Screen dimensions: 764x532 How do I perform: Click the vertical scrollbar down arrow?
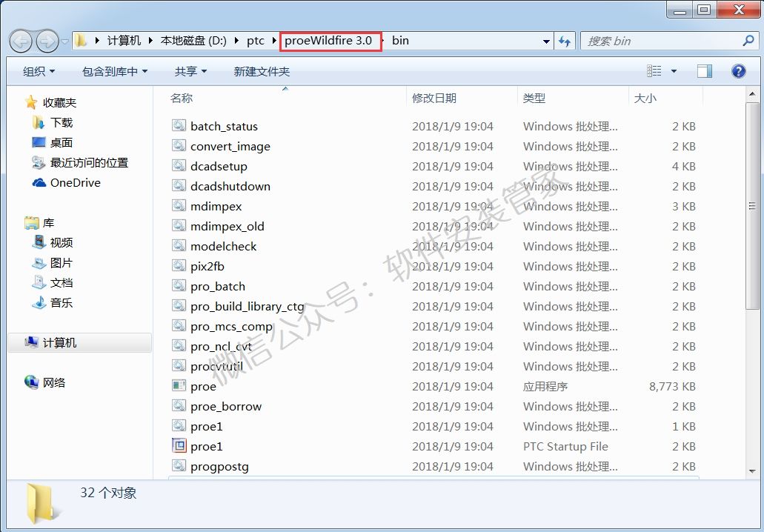pos(752,471)
